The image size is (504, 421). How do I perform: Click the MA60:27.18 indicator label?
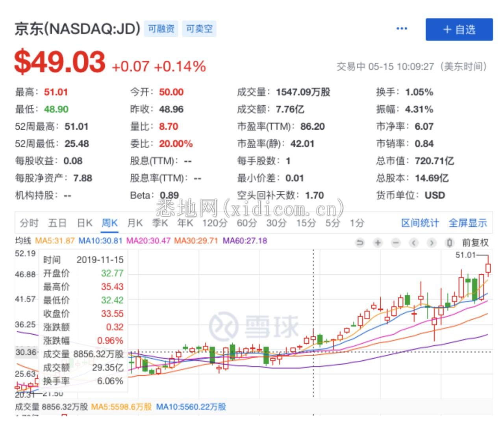[245, 240]
